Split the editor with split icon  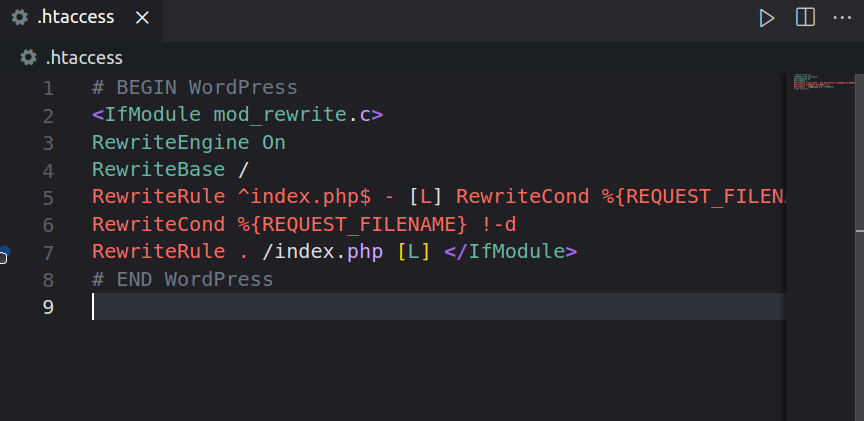point(805,18)
